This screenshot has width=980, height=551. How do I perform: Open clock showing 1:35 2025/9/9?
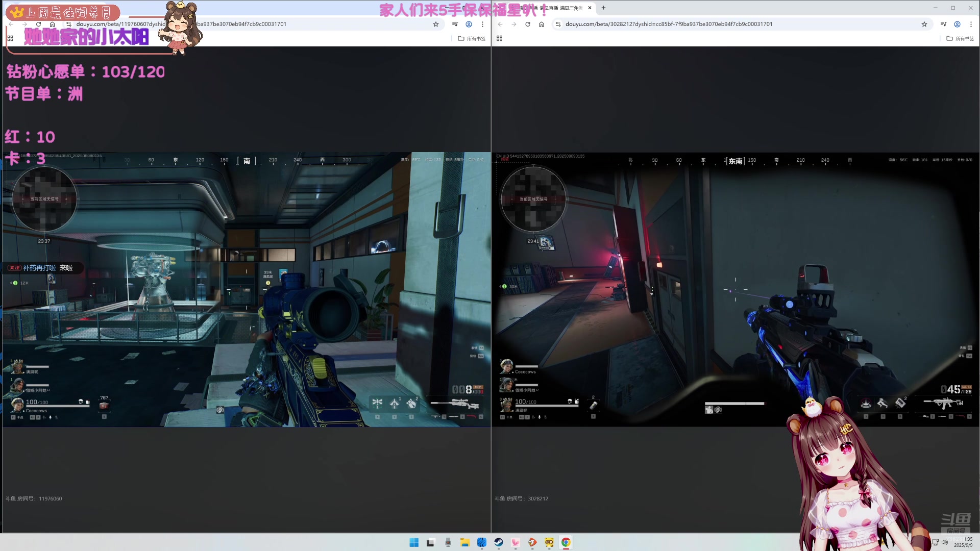964,542
